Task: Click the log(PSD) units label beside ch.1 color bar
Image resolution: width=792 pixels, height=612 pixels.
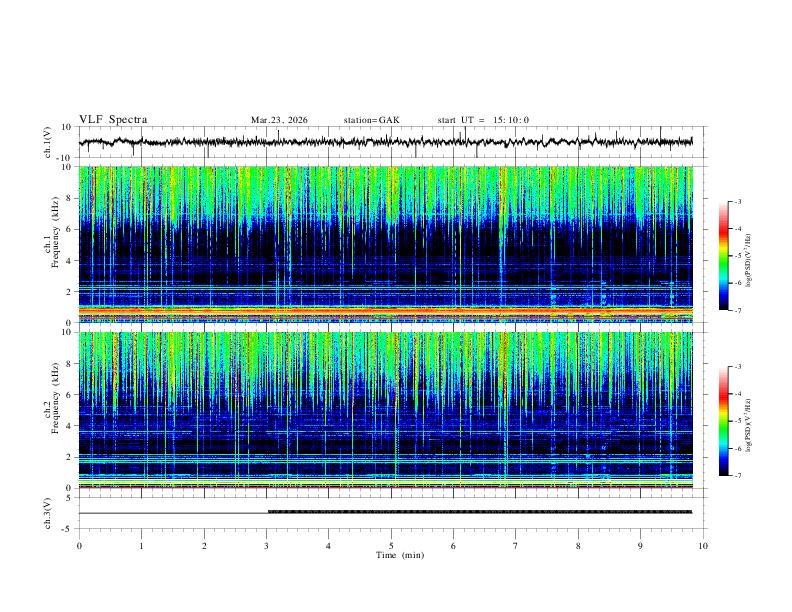Action: pos(748,261)
